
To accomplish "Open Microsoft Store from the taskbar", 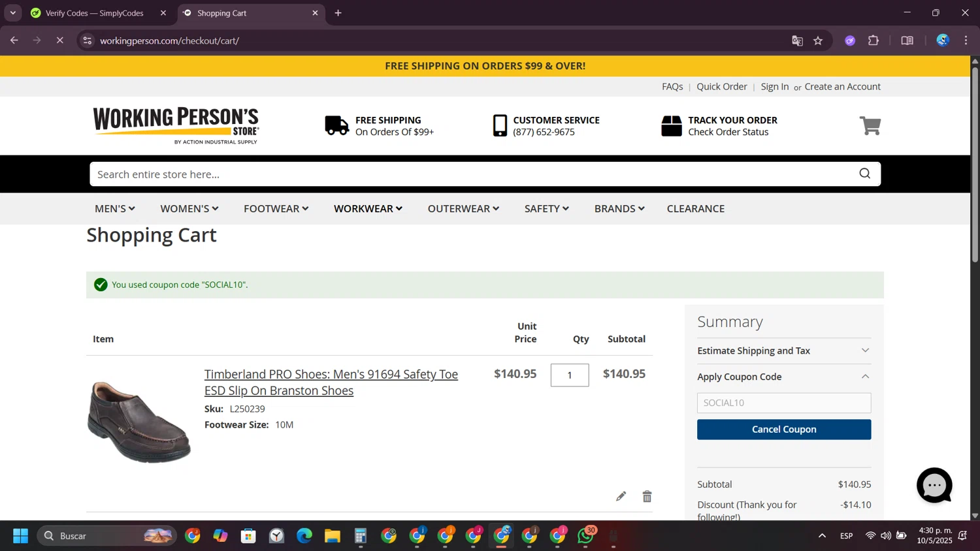I will [x=248, y=536].
